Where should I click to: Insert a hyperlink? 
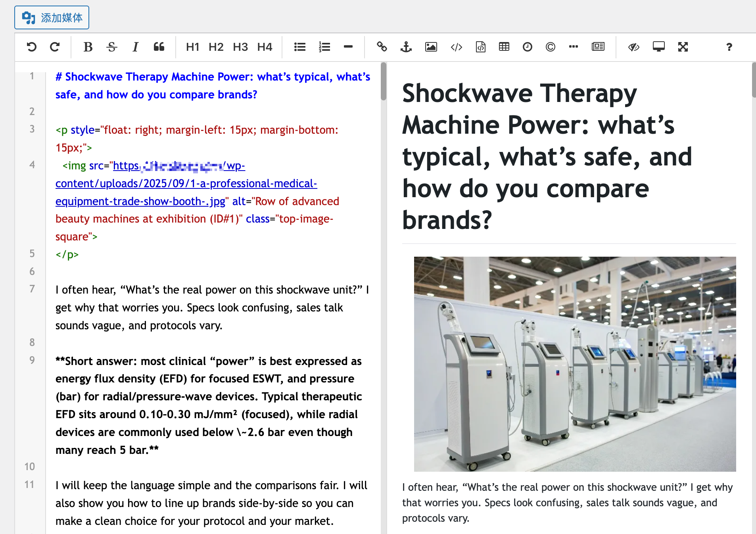(x=382, y=47)
